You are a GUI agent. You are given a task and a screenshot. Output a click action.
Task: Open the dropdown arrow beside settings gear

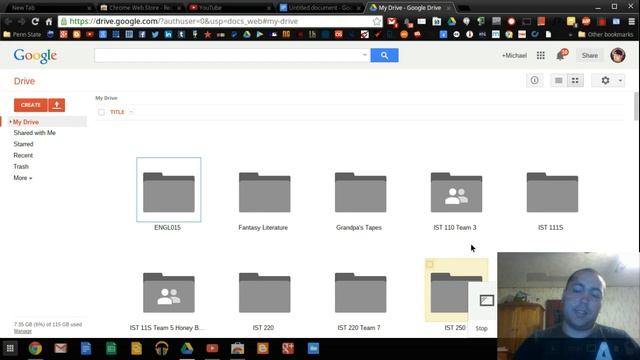[620, 80]
